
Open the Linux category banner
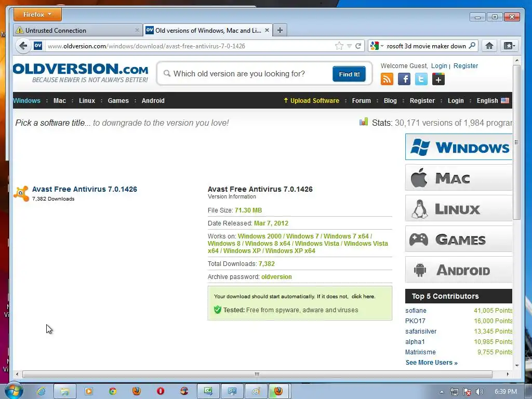point(458,208)
